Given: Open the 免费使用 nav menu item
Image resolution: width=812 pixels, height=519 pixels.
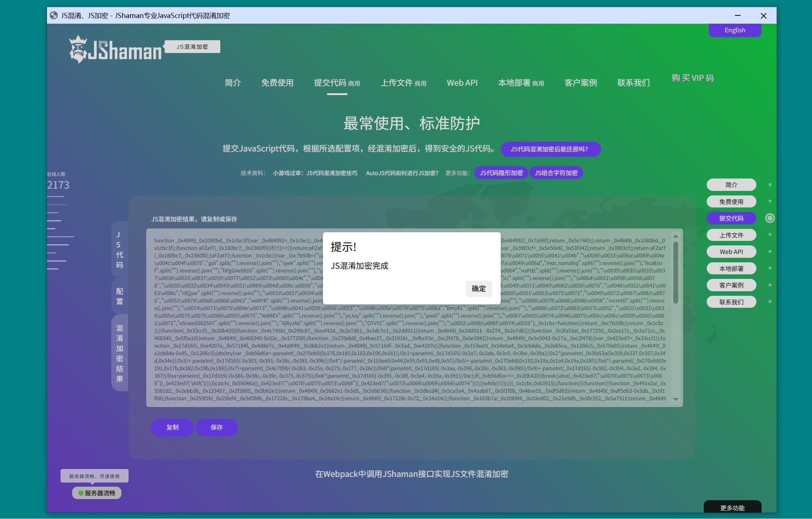Looking at the screenshot, I should point(277,83).
